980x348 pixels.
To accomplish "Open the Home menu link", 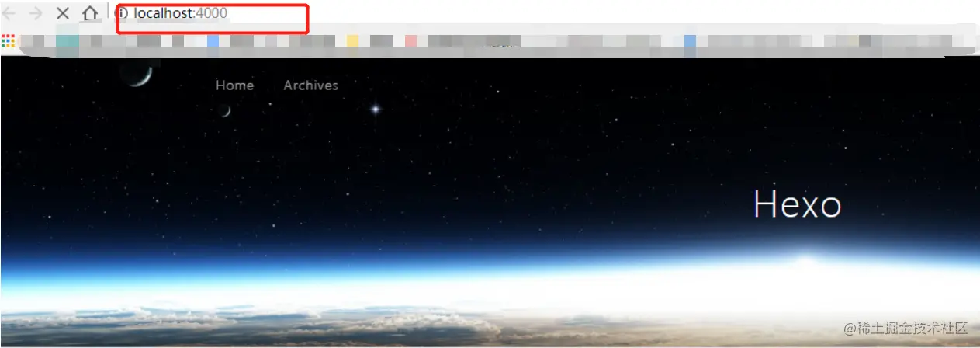I will (x=234, y=85).
